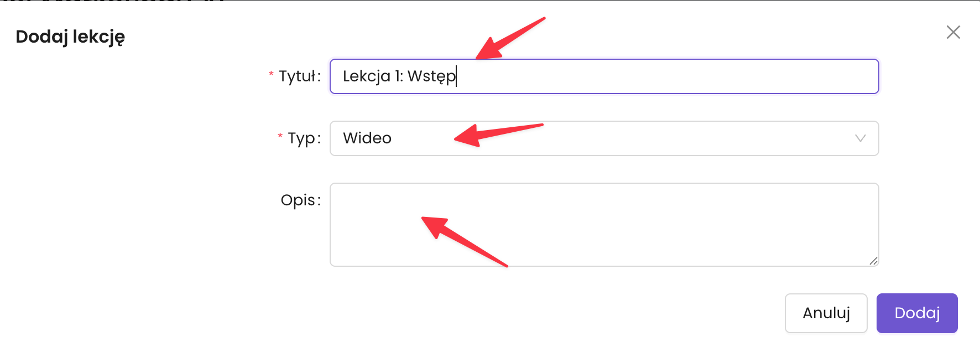Click the Dodaj lekcję dialog heading

pos(70,37)
